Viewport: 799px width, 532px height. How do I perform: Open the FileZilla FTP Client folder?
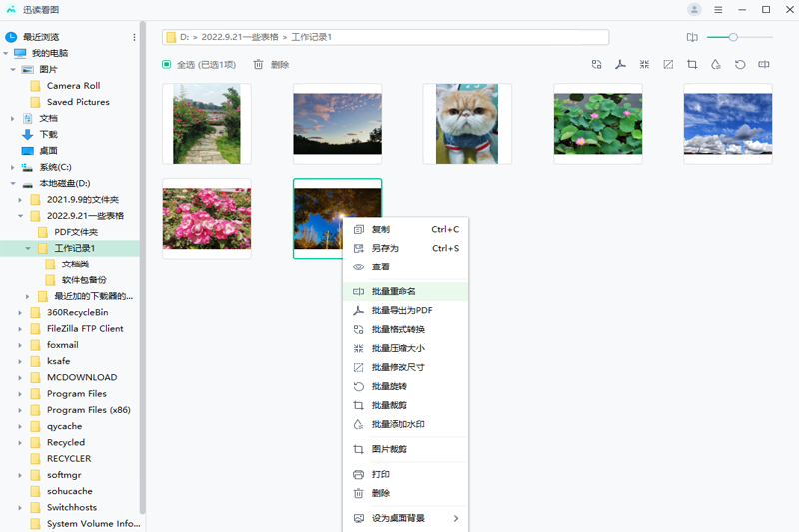(85, 328)
